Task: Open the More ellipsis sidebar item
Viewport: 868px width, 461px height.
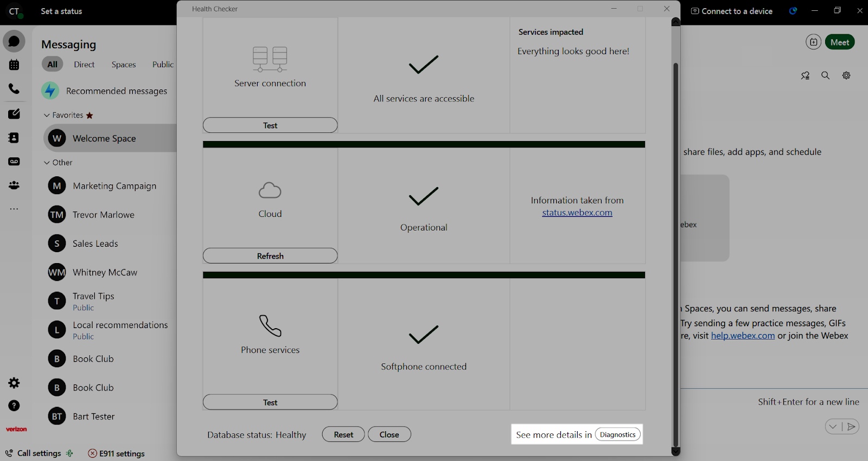Action: point(14,209)
